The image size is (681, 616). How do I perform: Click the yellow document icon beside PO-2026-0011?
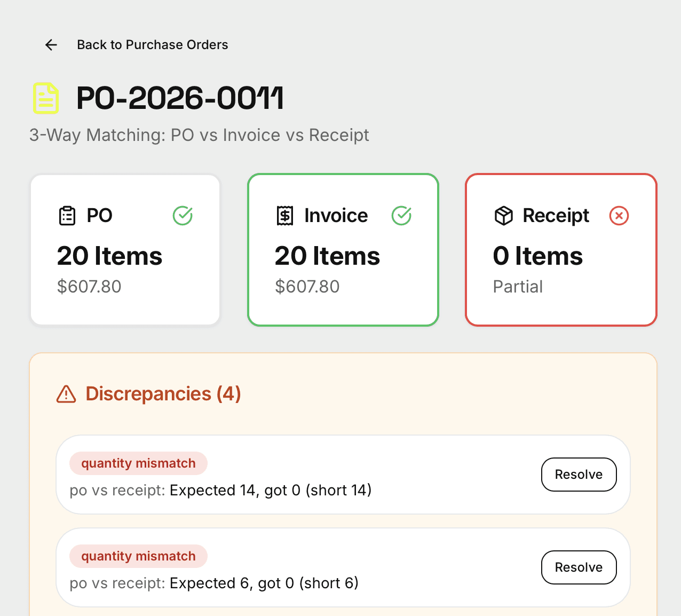tap(45, 98)
